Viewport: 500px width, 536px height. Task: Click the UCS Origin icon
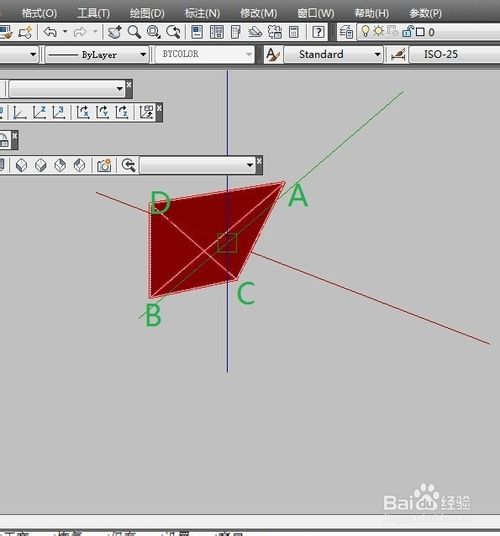click(x=19, y=112)
